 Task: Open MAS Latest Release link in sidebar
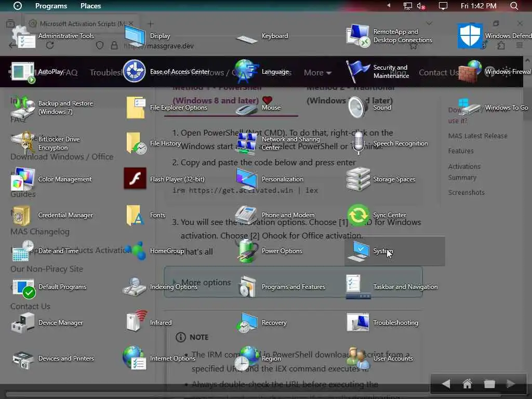tap(478, 136)
